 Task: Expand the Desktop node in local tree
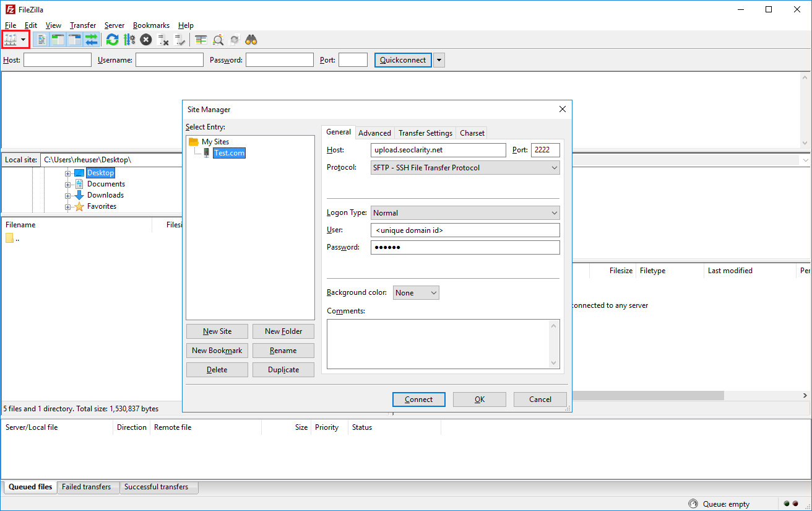68,173
